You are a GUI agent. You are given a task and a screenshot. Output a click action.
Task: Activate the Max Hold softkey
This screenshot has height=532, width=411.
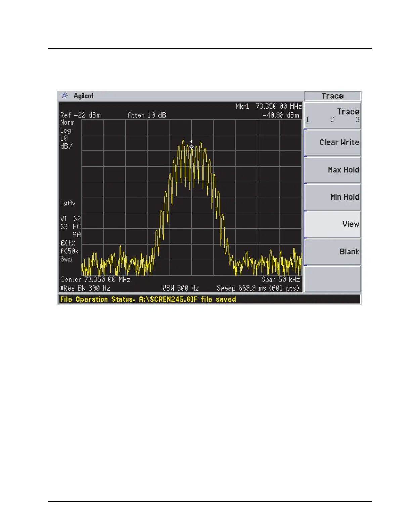[332, 170]
